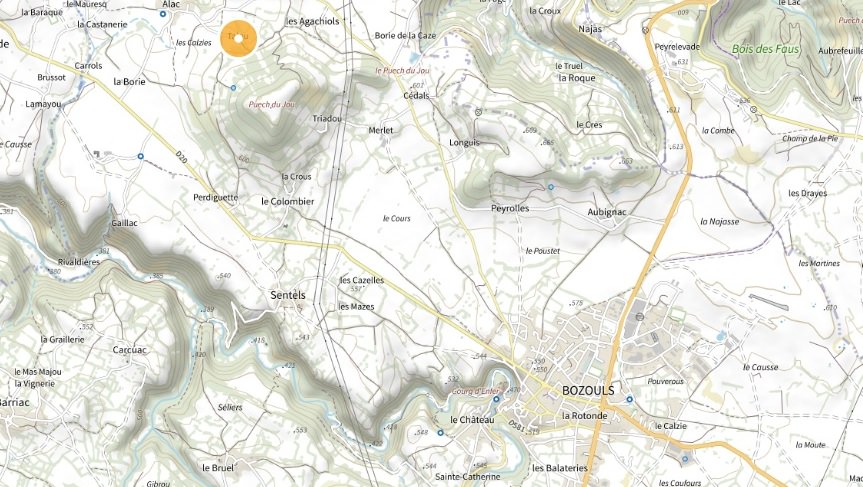This screenshot has height=487, width=863.
Task: Select blue marker above les Coufours
Action: pos(685,459)
